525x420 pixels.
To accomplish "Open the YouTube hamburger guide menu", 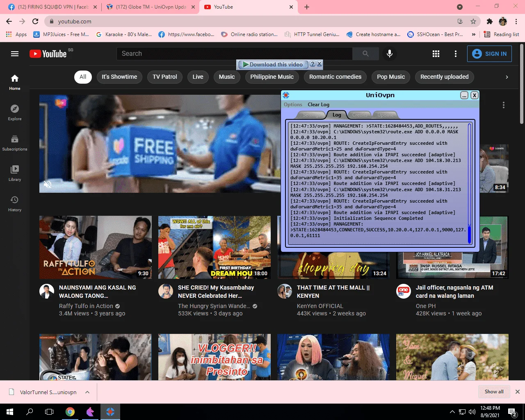I will coord(15,54).
